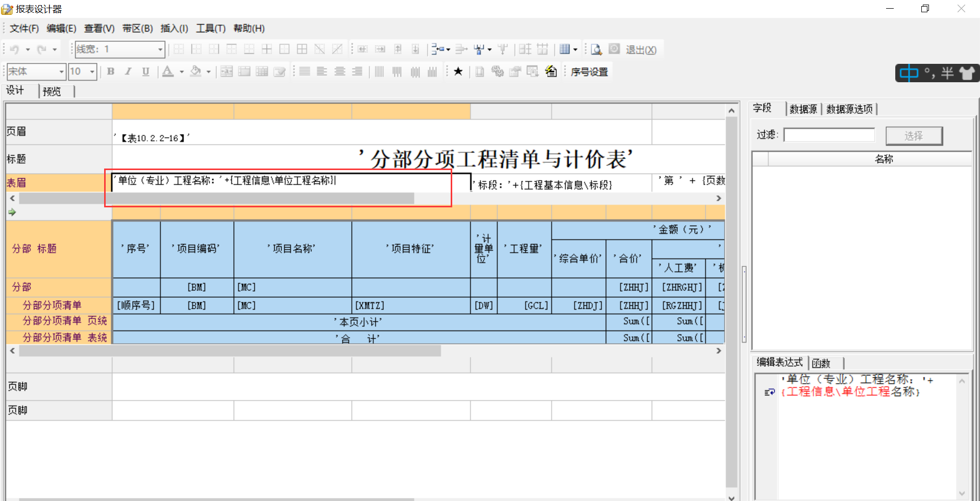Screen dimensions: 980x501
Task: Open the 数据源选项 tab
Action: pos(850,109)
